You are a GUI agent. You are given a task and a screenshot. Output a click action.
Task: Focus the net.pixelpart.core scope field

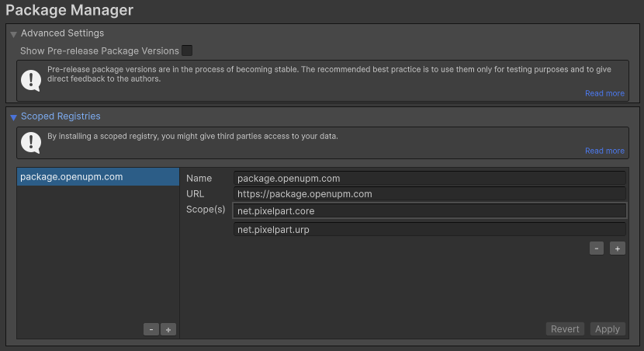(429, 210)
